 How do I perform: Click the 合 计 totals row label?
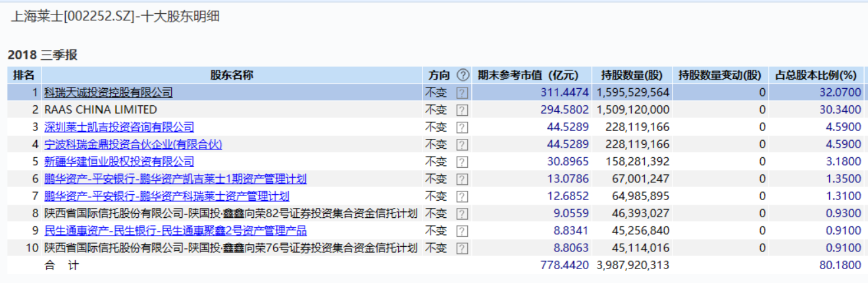61,265
